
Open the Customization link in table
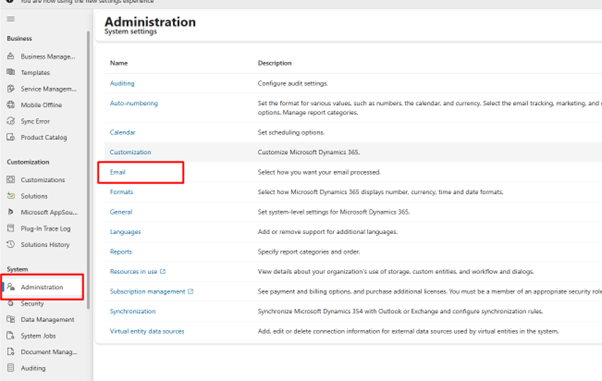tap(130, 152)
